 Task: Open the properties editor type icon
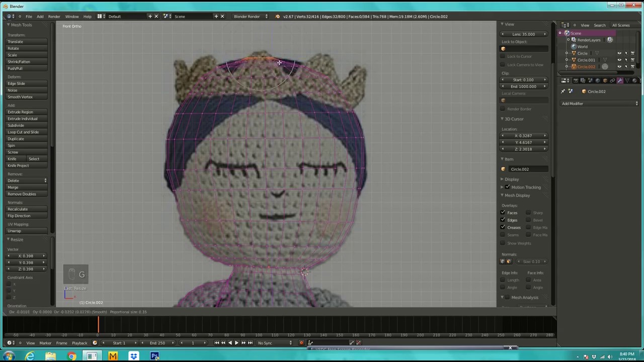click(x=565, y=80)
